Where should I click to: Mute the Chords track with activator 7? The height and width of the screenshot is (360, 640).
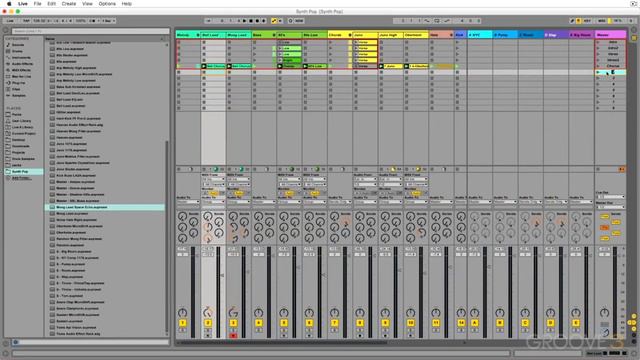[x=334, y=323]
